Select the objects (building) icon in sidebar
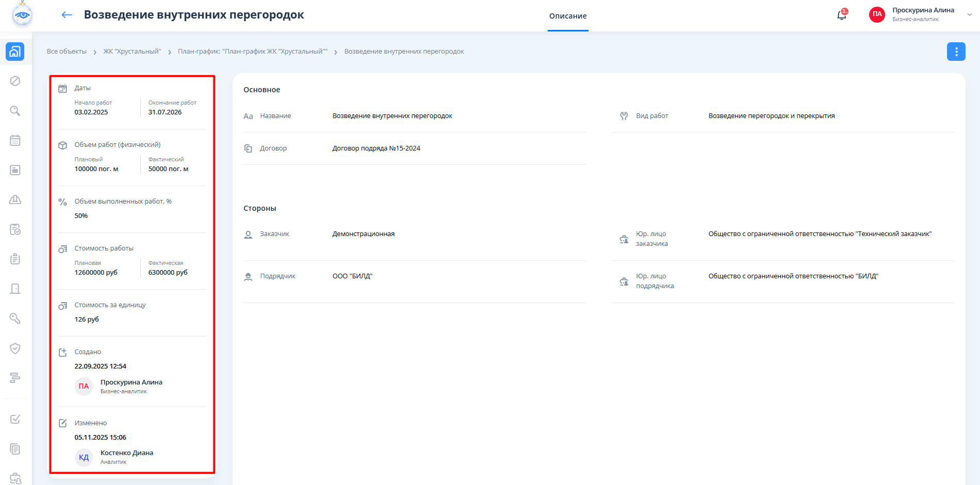Screen dimensions: 980x485 [15, 52]
